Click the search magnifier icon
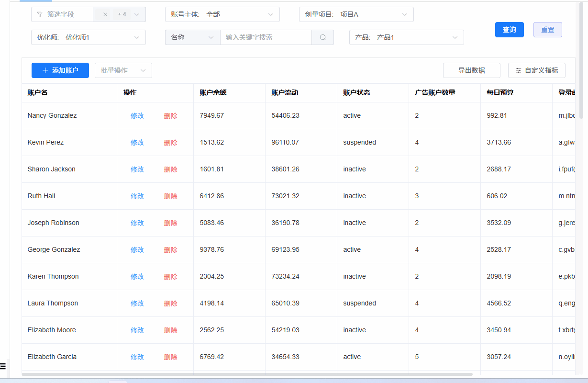 pos(322,37)
